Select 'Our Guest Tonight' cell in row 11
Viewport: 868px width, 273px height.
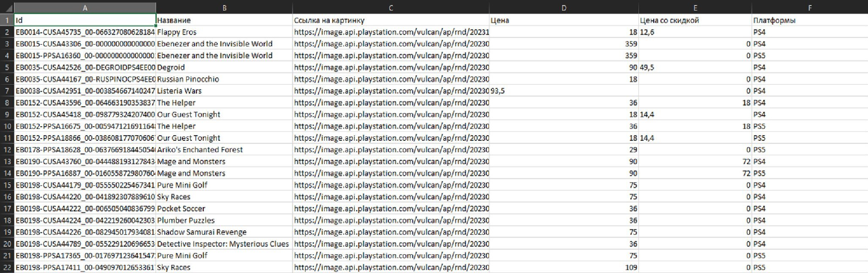click(x=224, y=138)
